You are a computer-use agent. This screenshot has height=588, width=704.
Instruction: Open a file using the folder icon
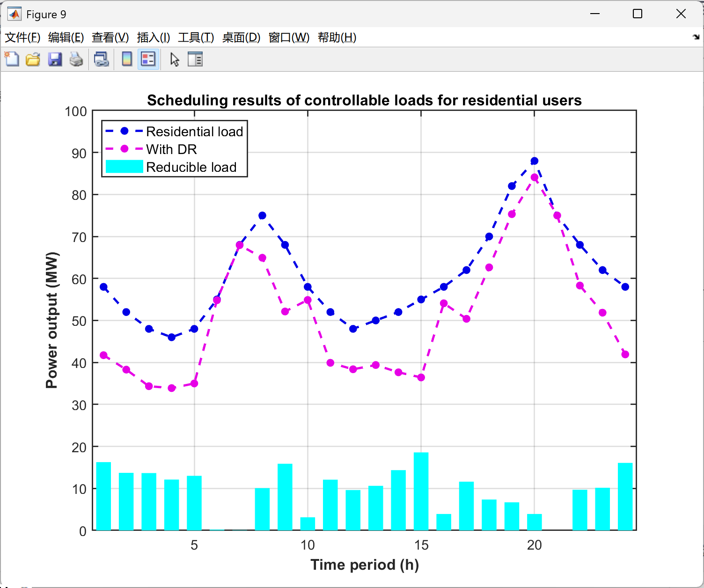(x=33, y=59)
